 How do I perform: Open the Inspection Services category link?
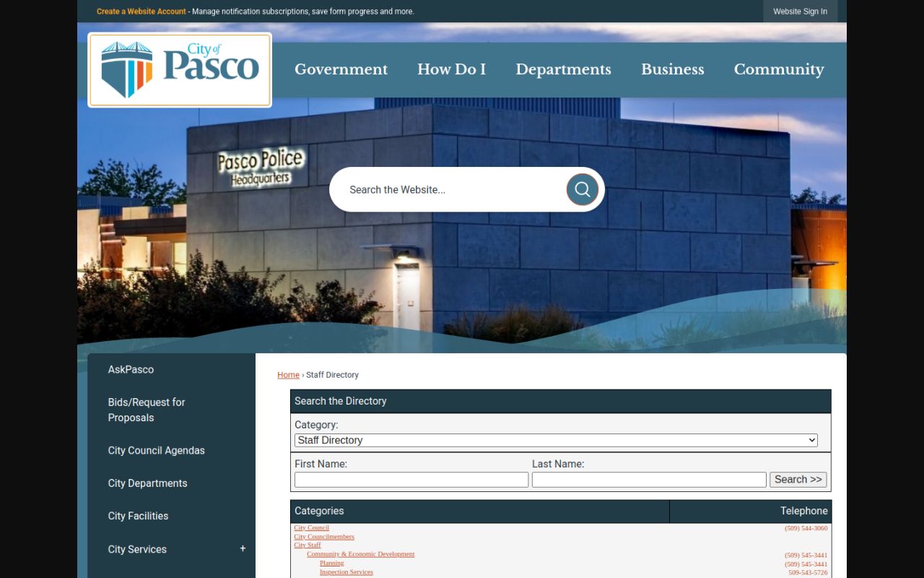(346, 571)
